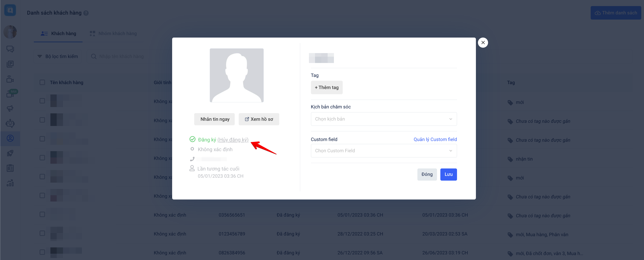Check the row with phone 0123456789
644x260 pixels.
point(42,233)
